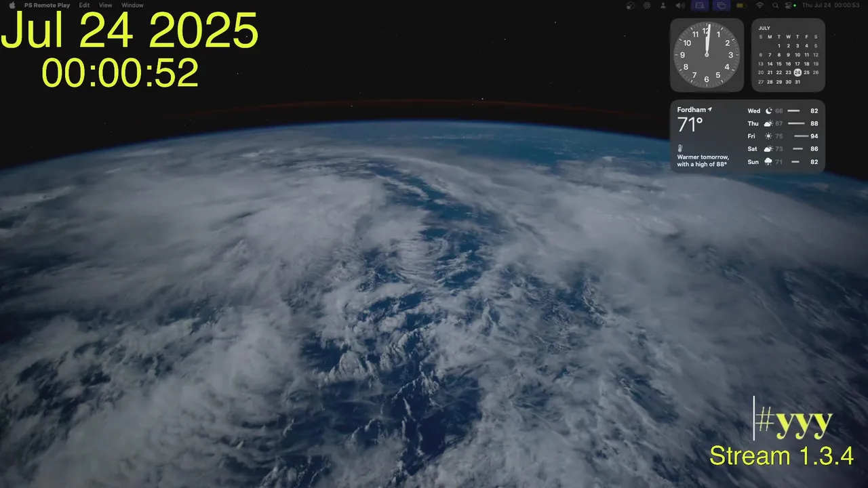Open the sound volume menu bar icon
The height and width of the screenshot is (488, 868).
coord(680,5)
